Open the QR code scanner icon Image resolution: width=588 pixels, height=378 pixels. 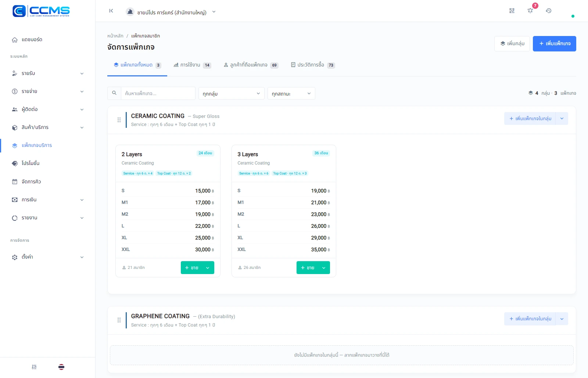pyautogui.click(x=512, y=11)
